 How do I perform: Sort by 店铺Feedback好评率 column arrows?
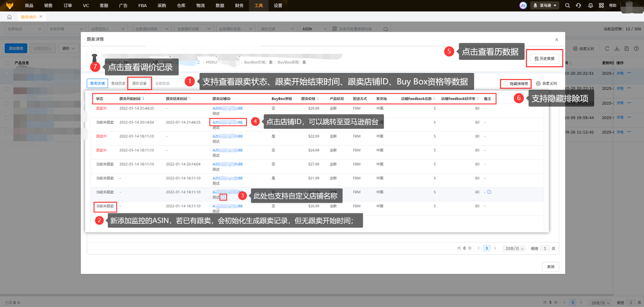click(x=477, y=99)
